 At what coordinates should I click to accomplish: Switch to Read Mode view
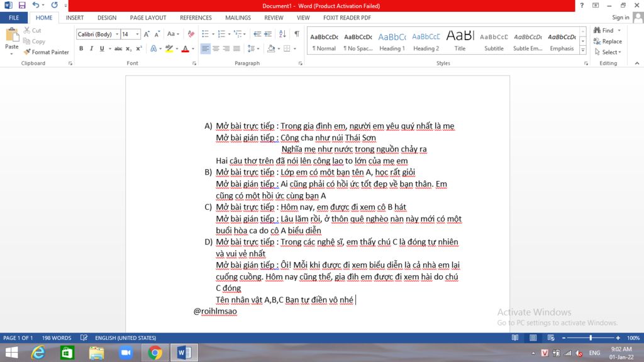514,337
